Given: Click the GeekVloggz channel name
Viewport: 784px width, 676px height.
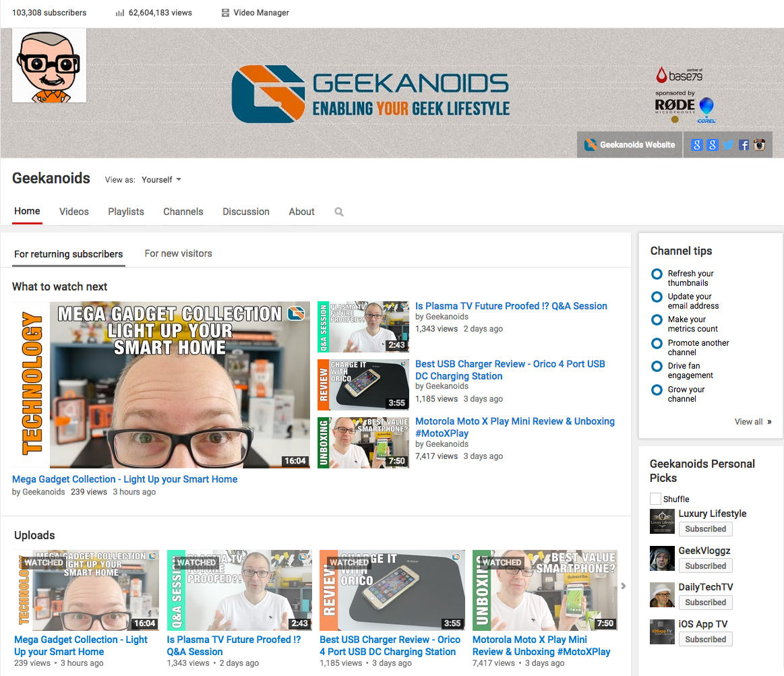Looking at the screenshot, I should 704,551.
